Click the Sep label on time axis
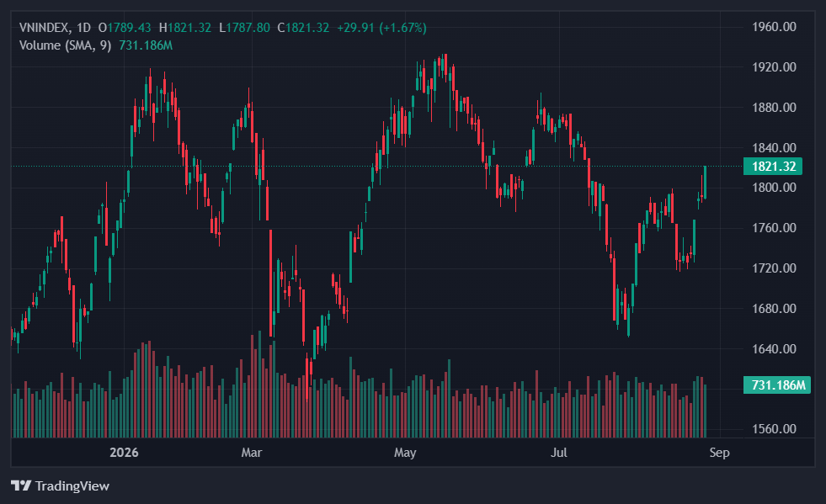The width and height of the screenshot is (826, 504). click(x=720, y=453)
